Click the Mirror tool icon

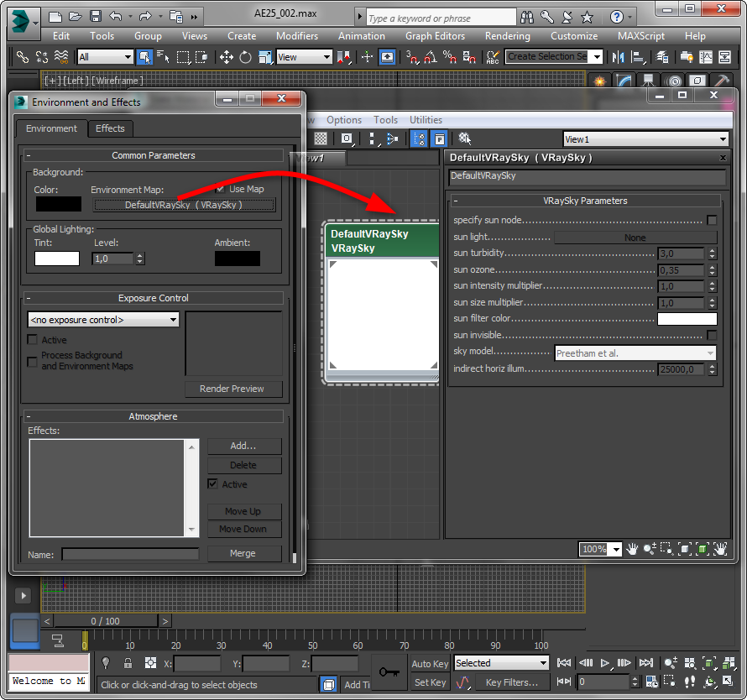[619, 57]
